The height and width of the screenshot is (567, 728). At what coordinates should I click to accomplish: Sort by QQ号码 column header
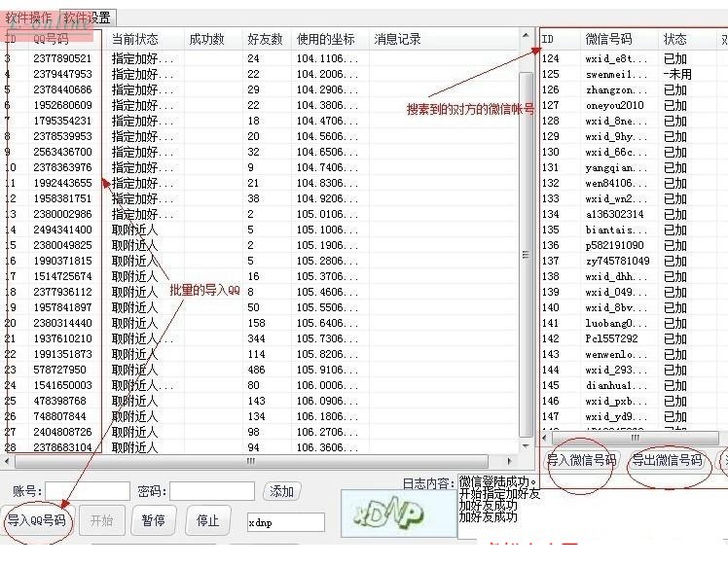(x=51, y=39)
